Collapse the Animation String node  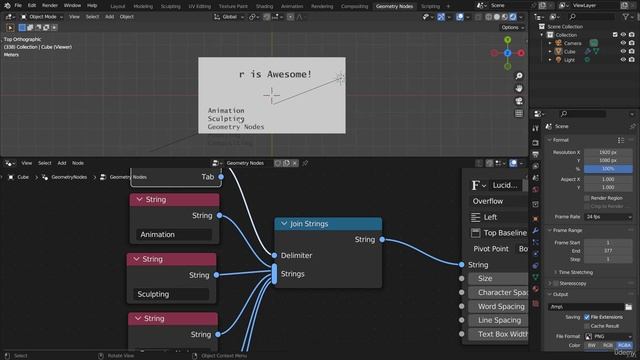(139, 200)
